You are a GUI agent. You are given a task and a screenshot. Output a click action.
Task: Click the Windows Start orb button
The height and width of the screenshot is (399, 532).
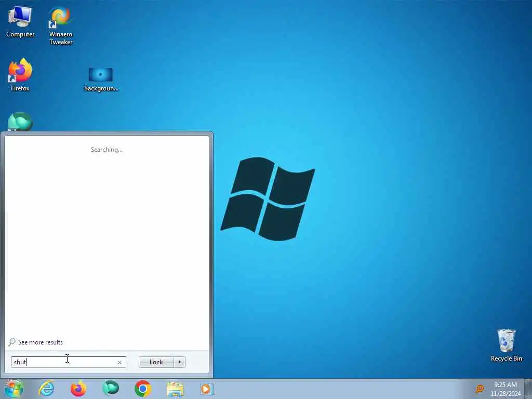[x=14, y=389]
